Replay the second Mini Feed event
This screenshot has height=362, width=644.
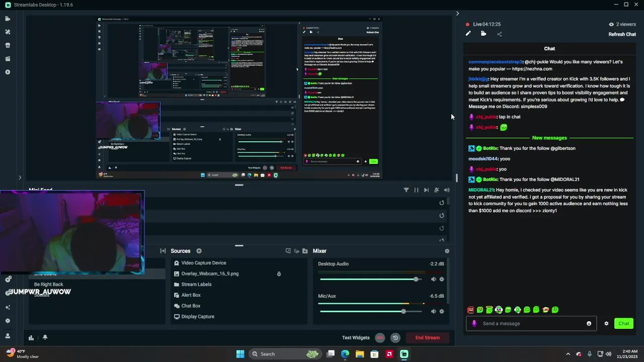click(x=442, y=216)
